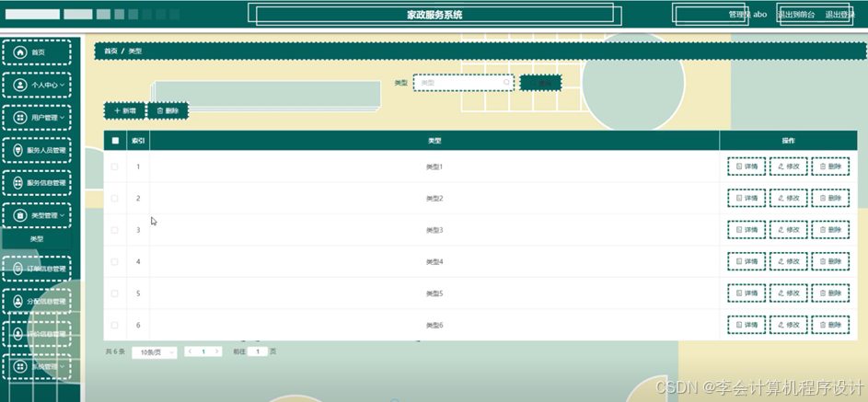The height and width of the screenshot is (402, 868).
Task: Click the 删除 button above the table
Action: tap(168, 110)
